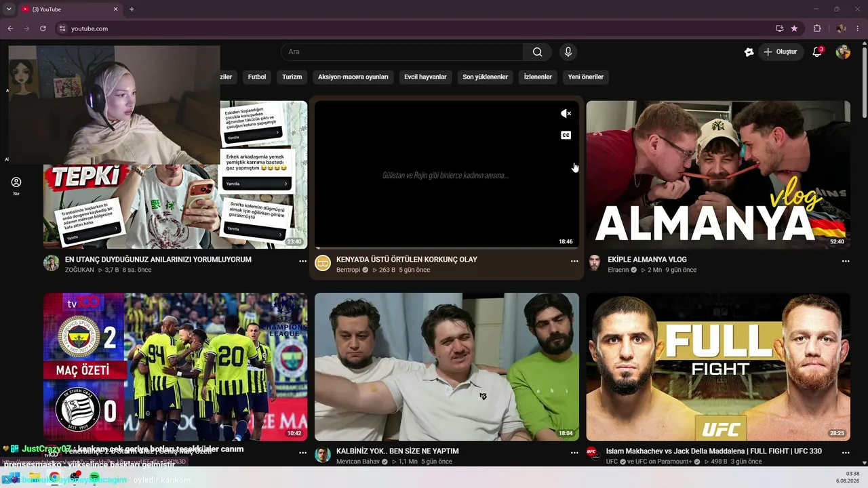Screen dimensions: 868x488
Task: Open more options for ZOĞUKAN video
Action: (x=302, y=261)
